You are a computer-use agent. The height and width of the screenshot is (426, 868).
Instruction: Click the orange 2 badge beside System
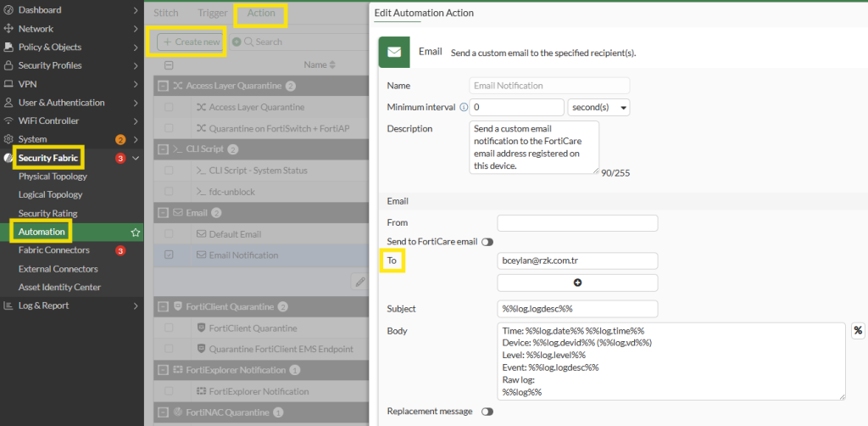(120, 140)
